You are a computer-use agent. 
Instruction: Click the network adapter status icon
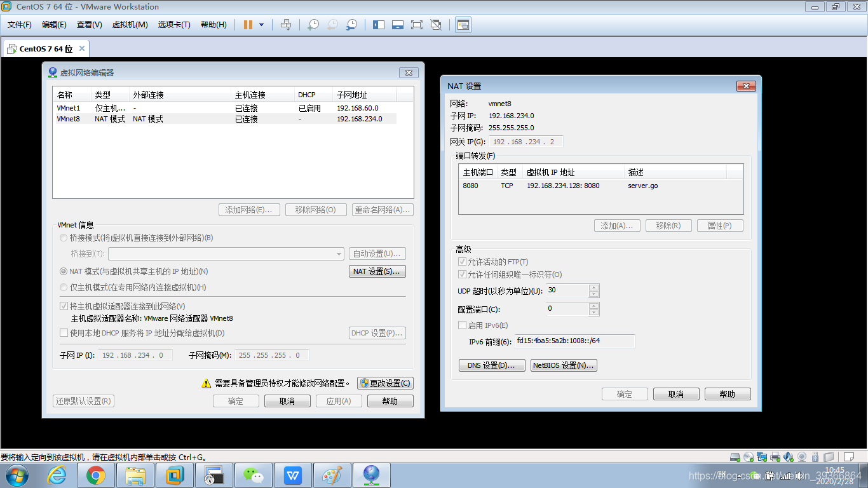pos(761,456)
